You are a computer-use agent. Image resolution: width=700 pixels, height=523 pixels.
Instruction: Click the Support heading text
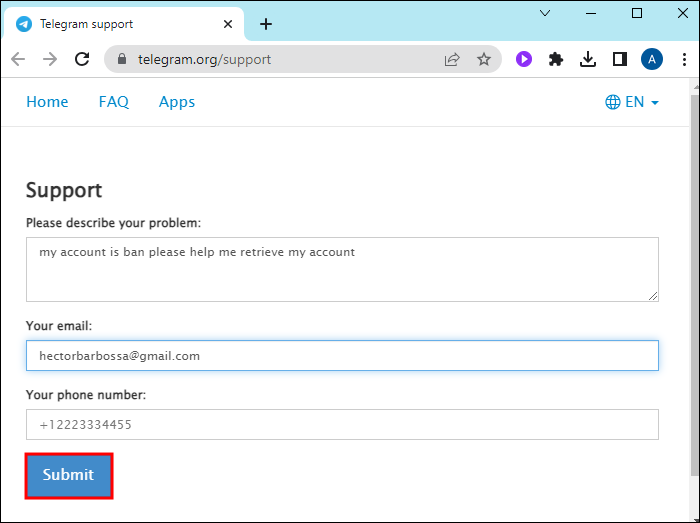click(x=64, y=191)
